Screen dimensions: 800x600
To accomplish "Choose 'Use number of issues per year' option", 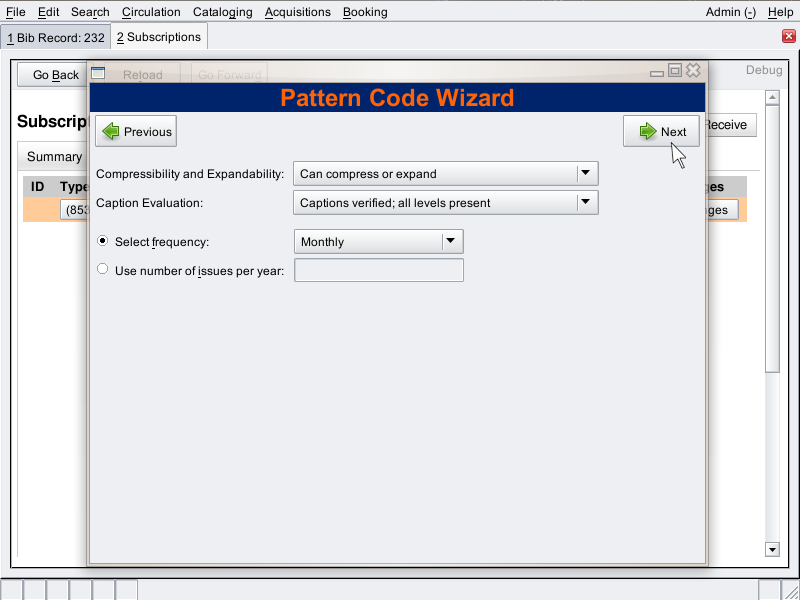I will (102, 270).
